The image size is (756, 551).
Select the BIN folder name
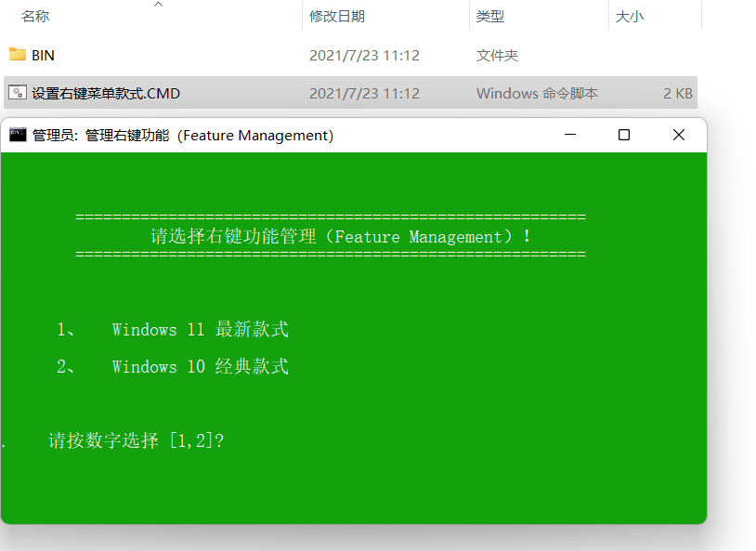pyautogui.click(x=44, y=56)
